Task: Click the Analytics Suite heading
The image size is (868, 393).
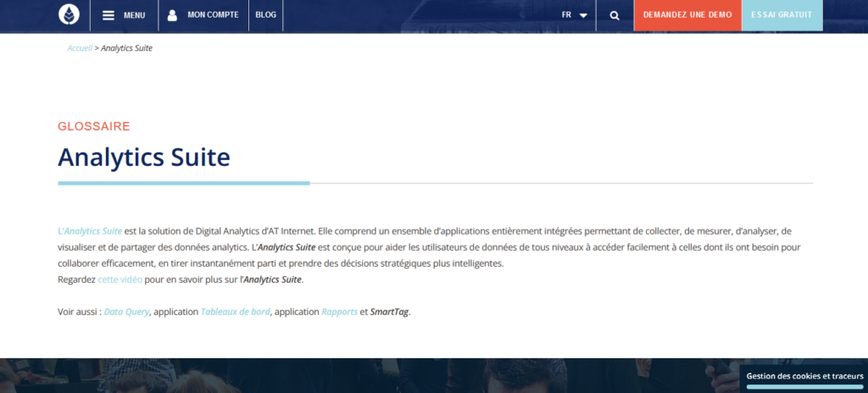Action: click(144, 158)
